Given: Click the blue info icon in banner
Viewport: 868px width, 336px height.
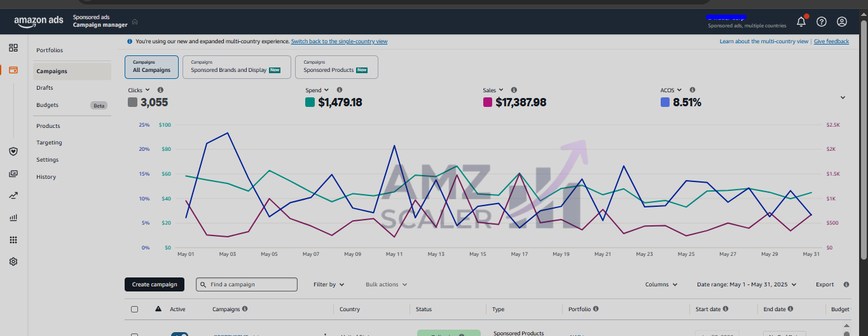Looking at the screenshot, I should tap(130, 41).
